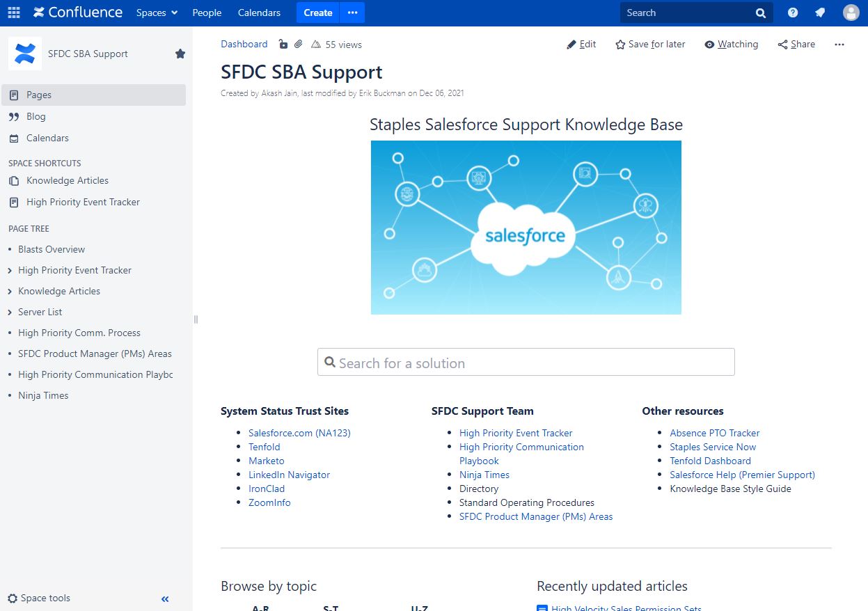Click the SFDC SBA Support space logo
The height and width of the screenshot is (611, 868).
pyautogui.click(x=25, y=54)
